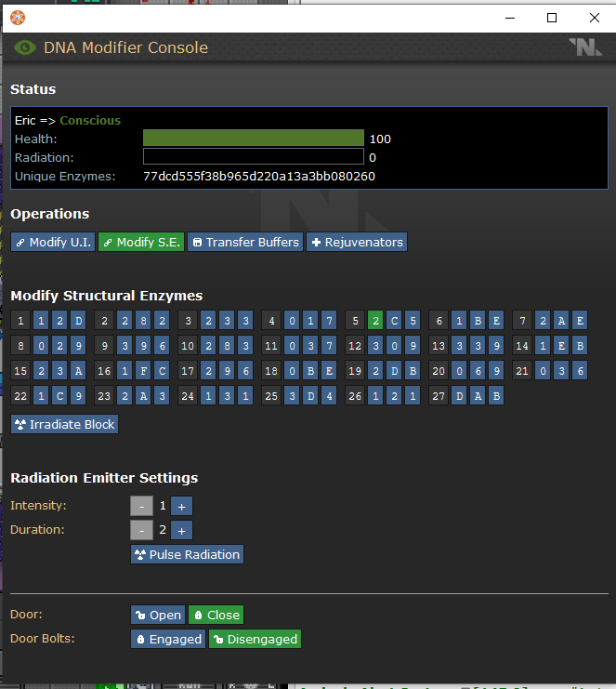Open the Modify U.I. section
The width and height of the screenshot is (616, 689).
pos(53,242)
